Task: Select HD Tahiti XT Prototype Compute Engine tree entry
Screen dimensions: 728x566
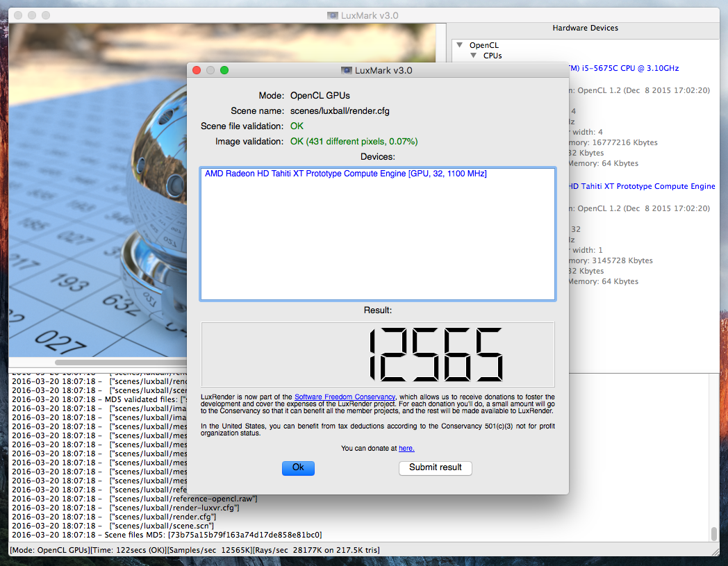Action: point(642,186)
